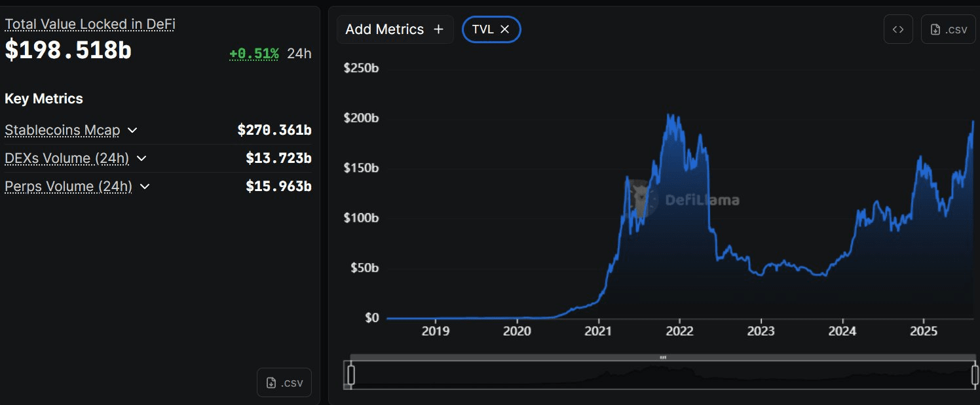Click the center grip atop the range selector
Screen dimensions: 980x405
(663, 357)
